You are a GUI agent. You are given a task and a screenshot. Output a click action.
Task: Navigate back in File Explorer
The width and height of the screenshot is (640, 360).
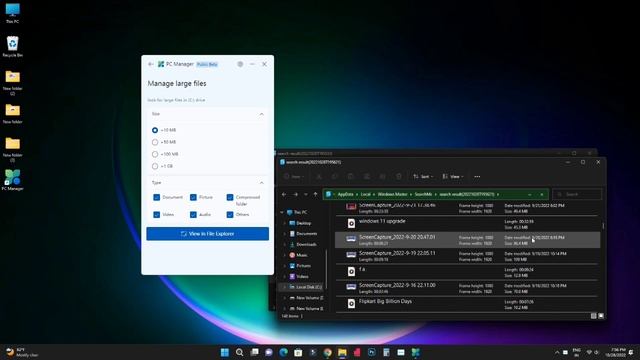pyautogui.click(x=284, y=194)
